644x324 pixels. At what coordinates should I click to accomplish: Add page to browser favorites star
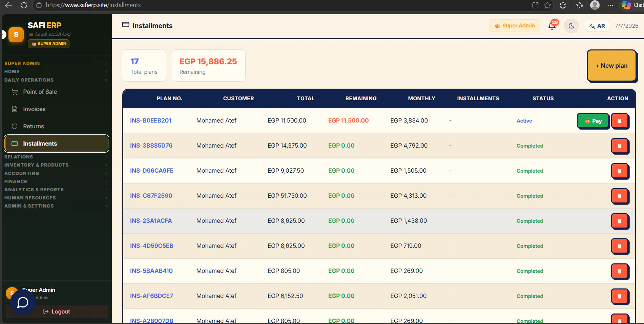click(547, 5)
